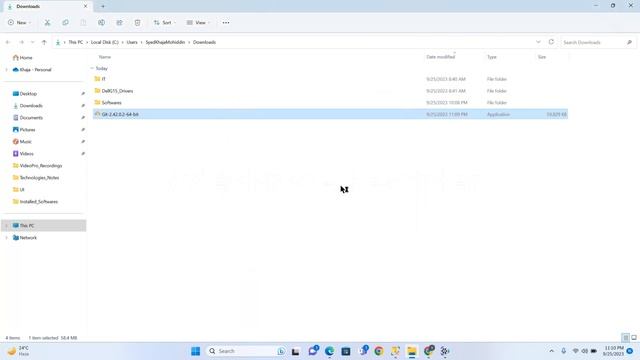The image size is (640, 360).
Task: Select the Git-2.42.0.2-64-bit application file
Action: (x=330, y=114)
